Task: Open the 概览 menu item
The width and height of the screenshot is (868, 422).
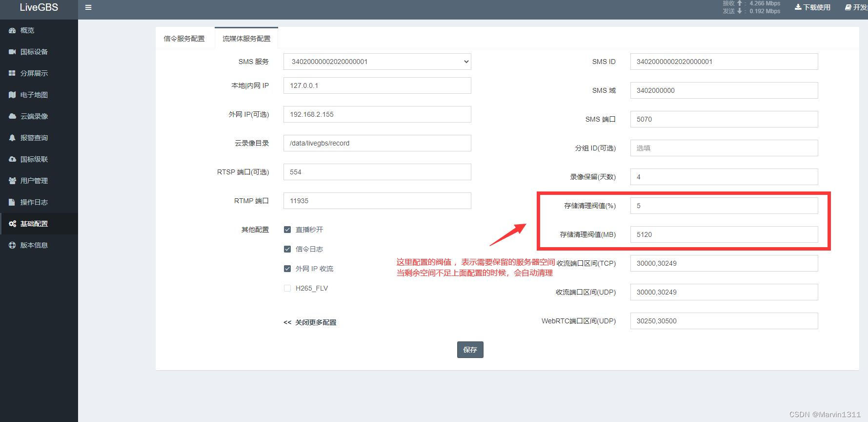Action: pyautogui.click(x=39, y=30)
